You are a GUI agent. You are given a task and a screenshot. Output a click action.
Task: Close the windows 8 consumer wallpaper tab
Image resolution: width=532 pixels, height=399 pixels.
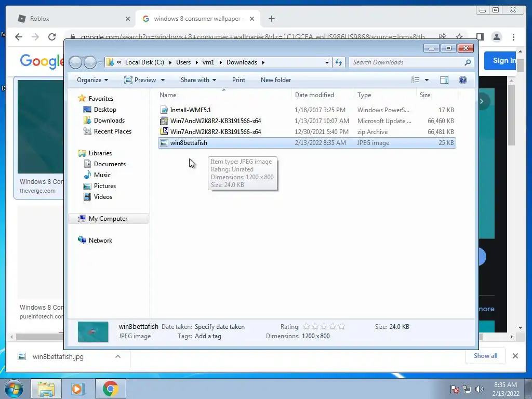[252, 19]
